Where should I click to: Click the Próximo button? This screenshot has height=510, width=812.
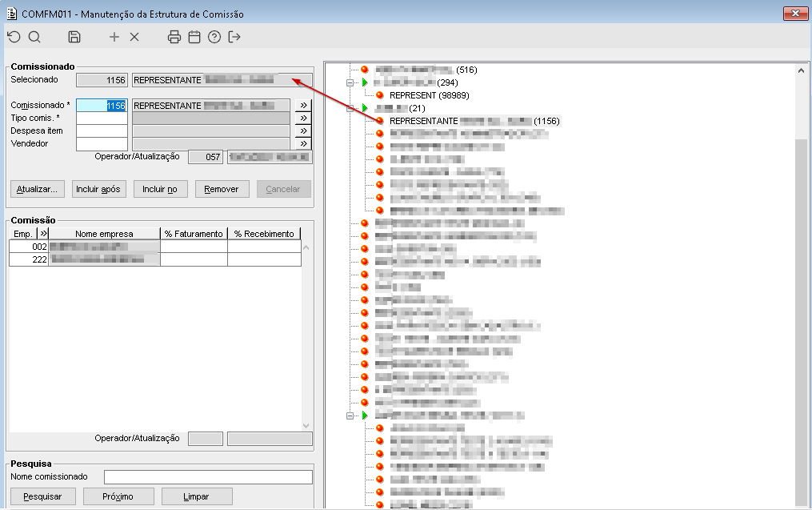[118, 496]
